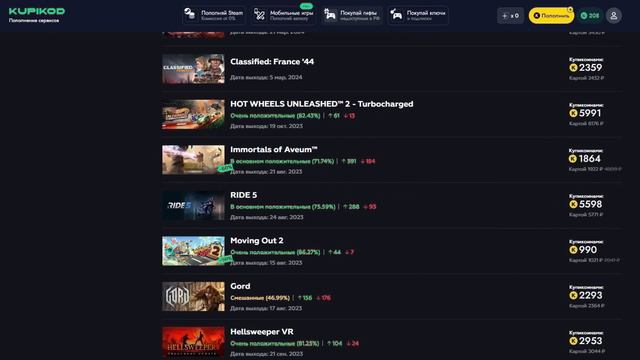Open Immortals of Aveum game title
This screenshot has height=360, width=640.
(273, 150)
